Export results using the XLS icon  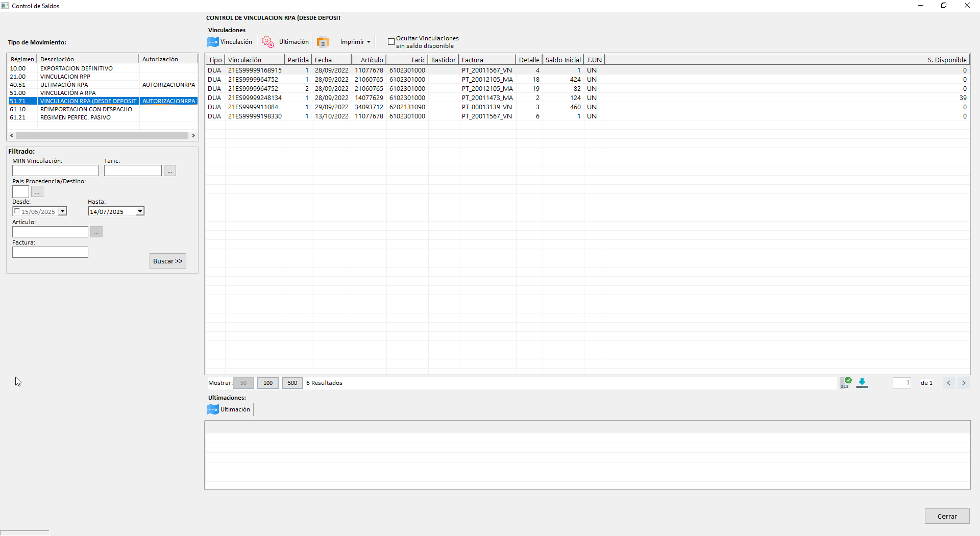tap(845, 383)
